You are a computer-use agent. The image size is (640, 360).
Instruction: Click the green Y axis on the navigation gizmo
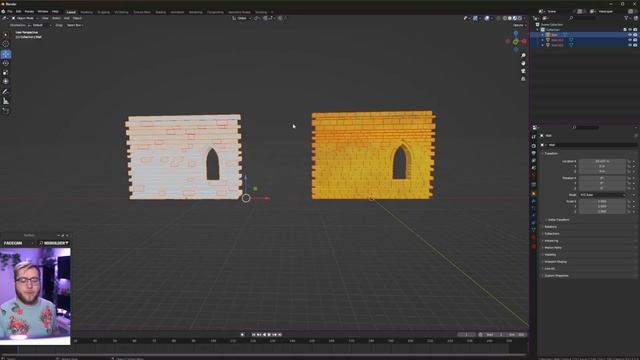(516, 42)
